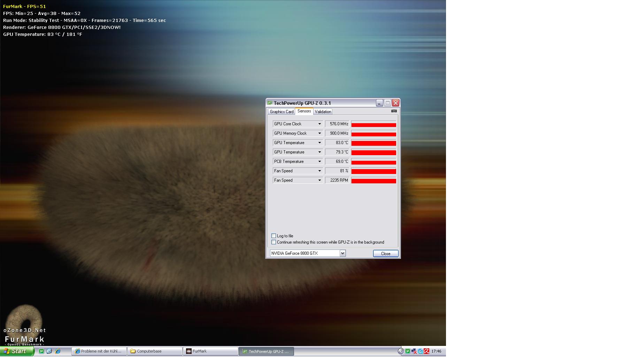Click the red graph beside 83.0 °C
The height and width of the screenshot is (364, 639).
point(374,143)
